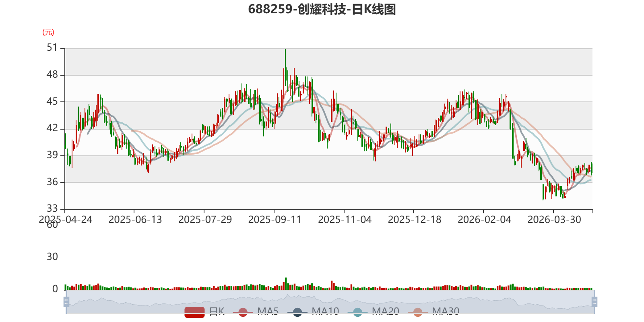
Task: Click the 33 price axis label
Action: (52, 208)
